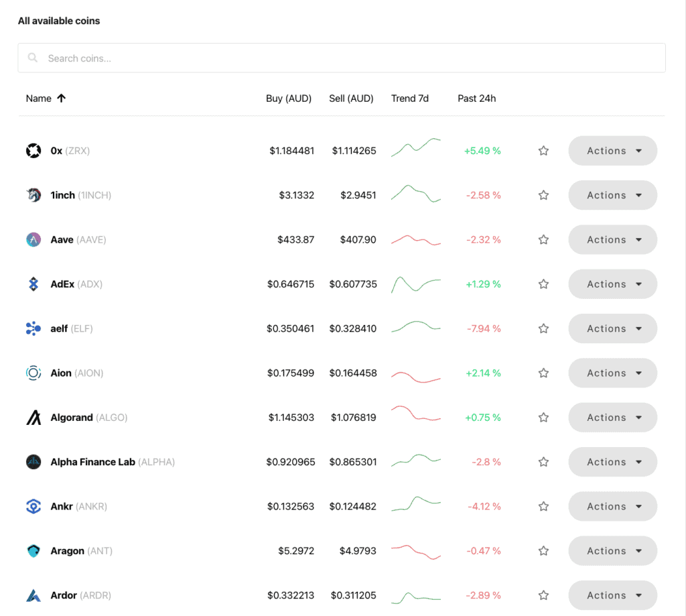Screen dimensions: 686x616
Task: Mark Alpha Finance Lab as favorite
Action: click(543, 462)
